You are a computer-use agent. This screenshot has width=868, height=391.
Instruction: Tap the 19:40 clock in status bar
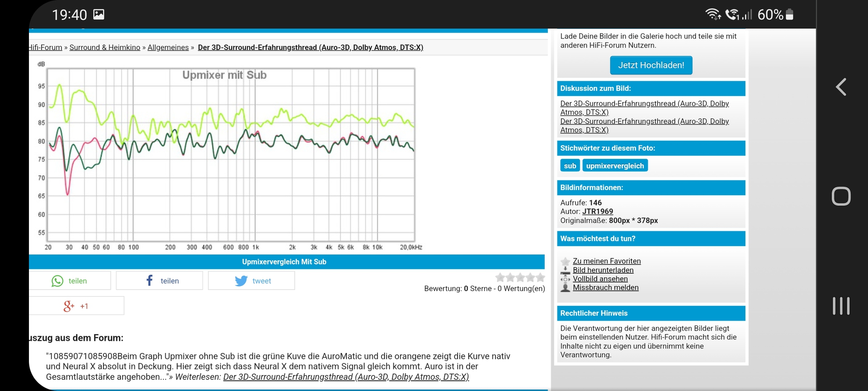point(69,15)
